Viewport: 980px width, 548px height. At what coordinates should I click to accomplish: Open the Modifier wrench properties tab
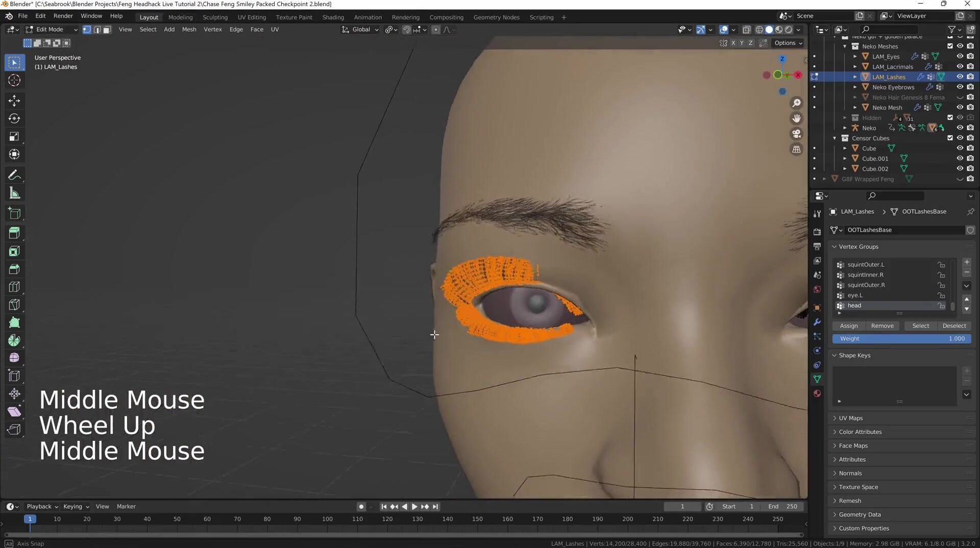[817, 322]
